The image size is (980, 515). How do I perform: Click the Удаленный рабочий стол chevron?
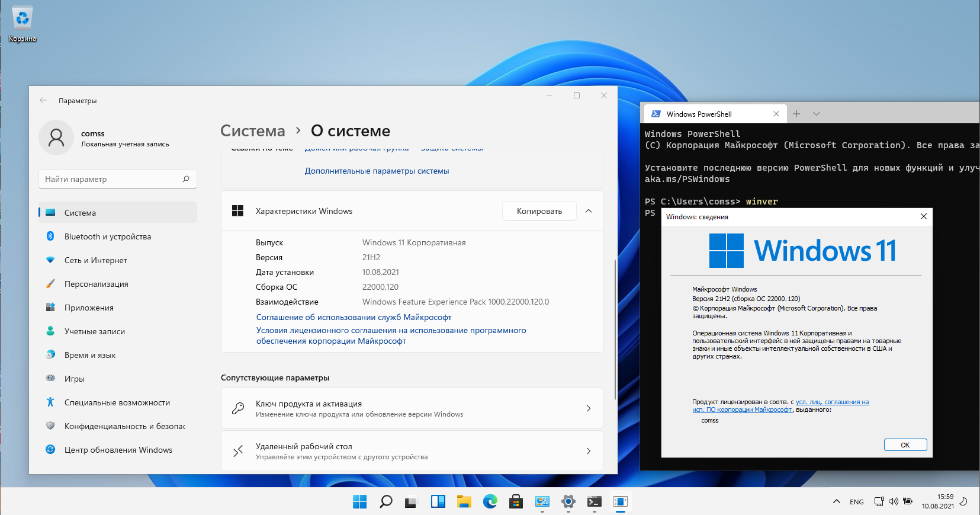[589, 451]
